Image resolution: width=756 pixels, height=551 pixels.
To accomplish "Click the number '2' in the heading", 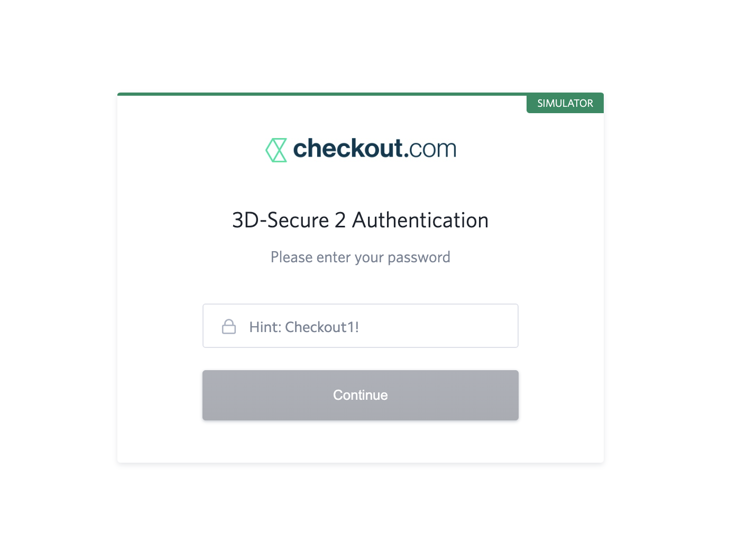I will click(340, 221).
